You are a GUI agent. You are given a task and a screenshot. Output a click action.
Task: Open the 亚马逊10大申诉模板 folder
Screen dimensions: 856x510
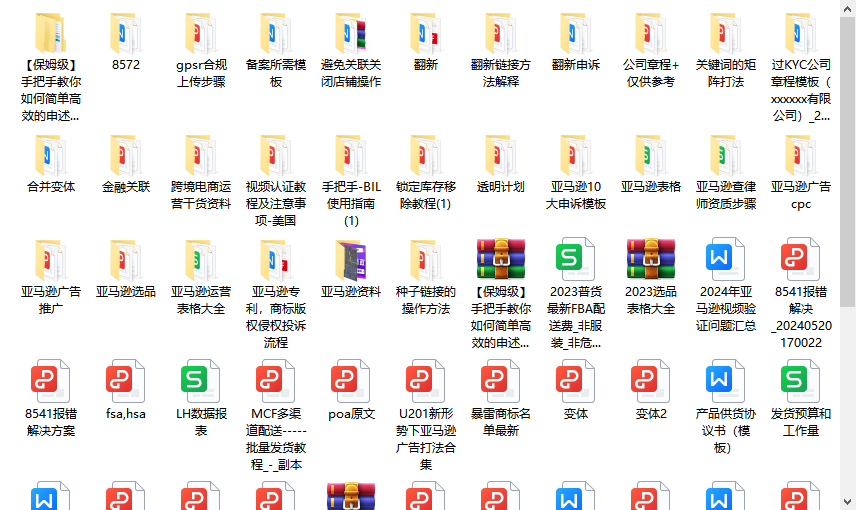[x=575, y=156]
